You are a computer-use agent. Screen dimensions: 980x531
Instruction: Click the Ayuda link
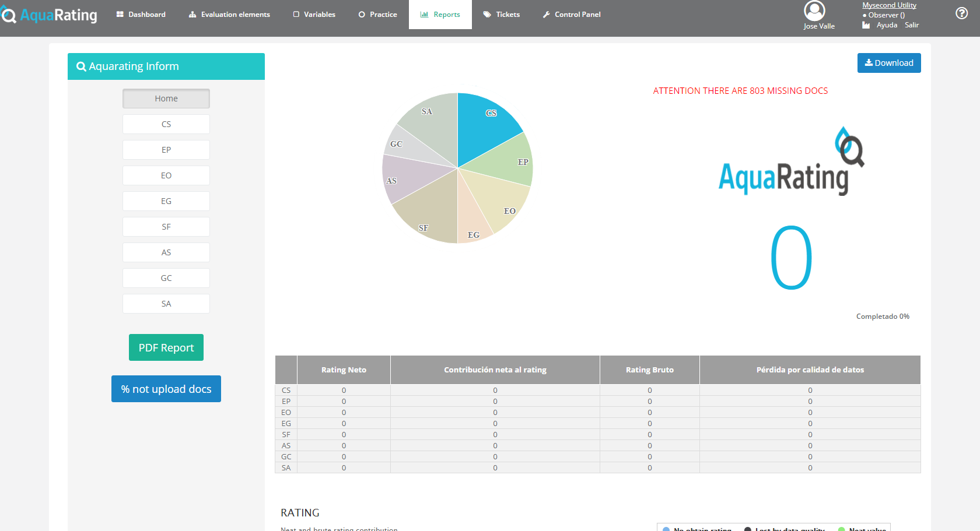(887, 25)
